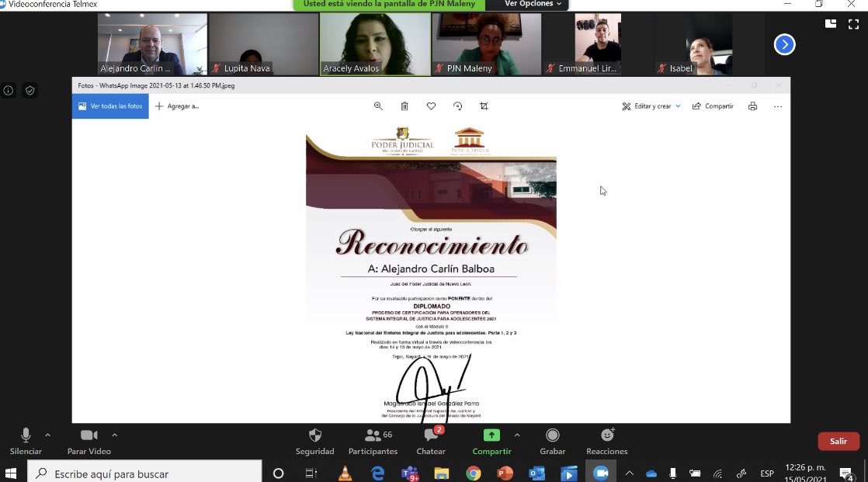
Task: Click Agregar a... in Photos toolbar
Action: [x=177, y=106]
